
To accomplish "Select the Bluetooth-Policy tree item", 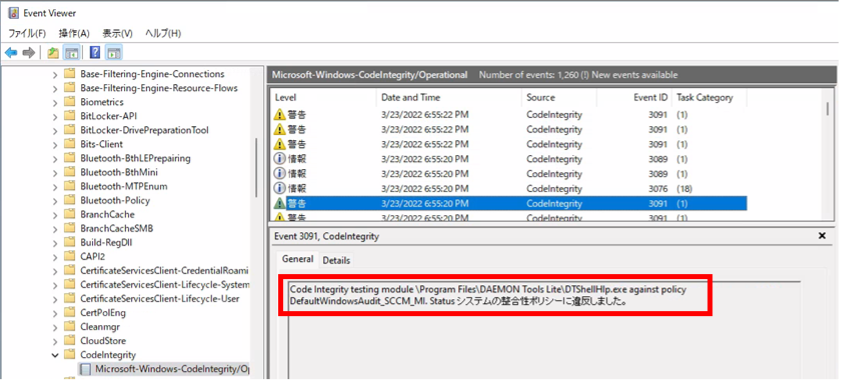I will point(115,200).
